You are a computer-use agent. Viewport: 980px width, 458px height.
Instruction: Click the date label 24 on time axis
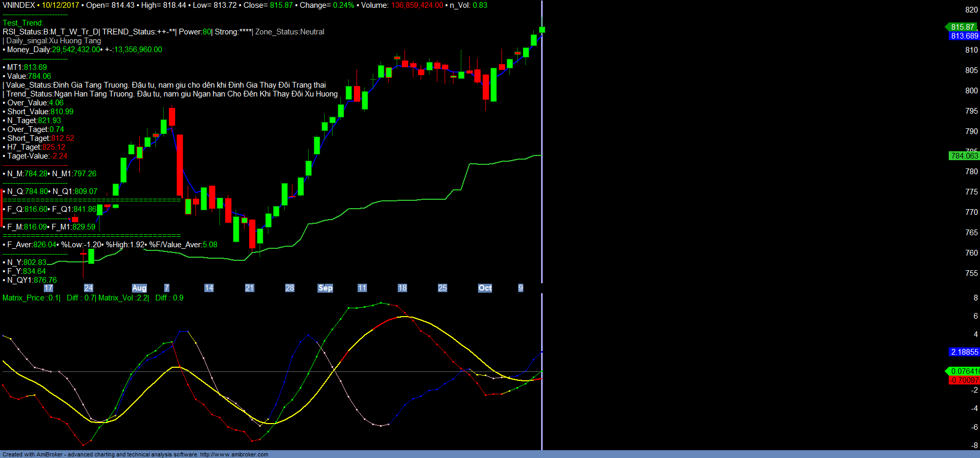click(89, 288)
